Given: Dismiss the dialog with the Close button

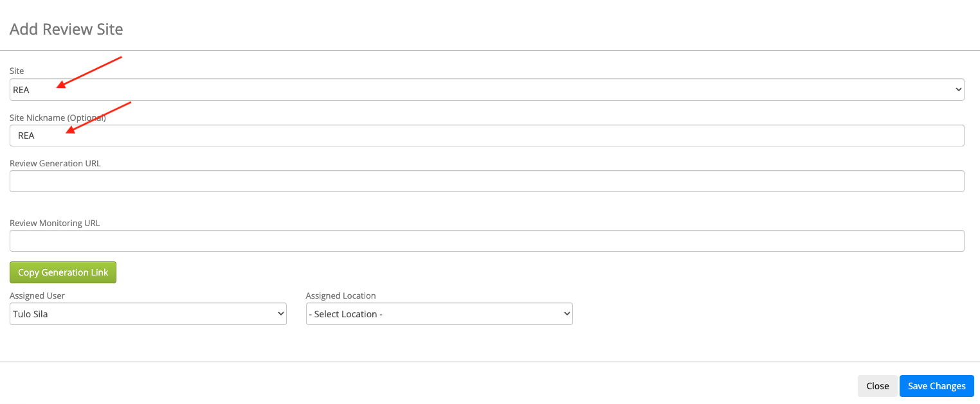Looking at the screenshot, I should (877, 386).
